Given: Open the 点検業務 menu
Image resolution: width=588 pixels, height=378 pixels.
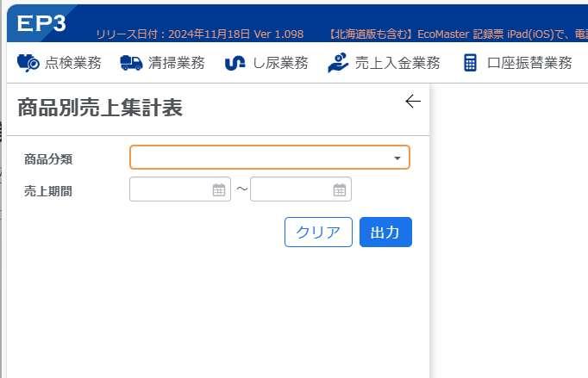Looking at the screenshot, I should tap(59, 63).
